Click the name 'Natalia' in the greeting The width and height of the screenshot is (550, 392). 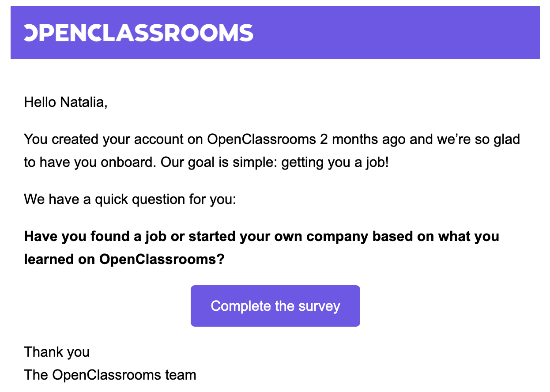point(82,102)
